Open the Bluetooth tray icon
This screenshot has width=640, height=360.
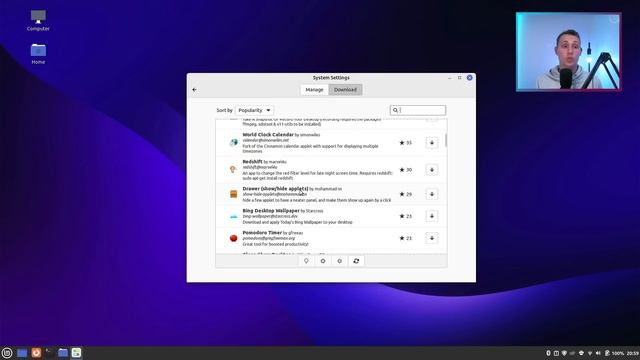click(x=548, y=353)
